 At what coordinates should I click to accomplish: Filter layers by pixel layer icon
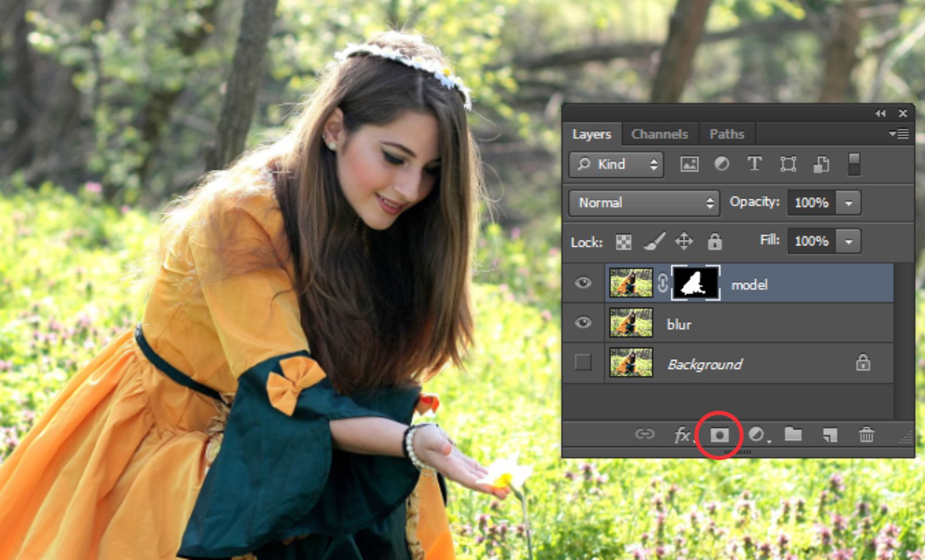coord(689,165)
